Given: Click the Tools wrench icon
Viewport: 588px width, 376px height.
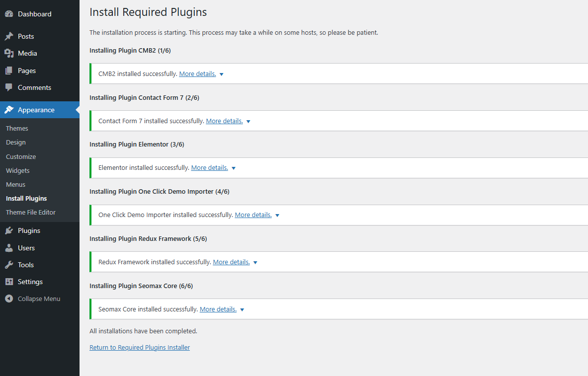Looking at the screenshot, I should tap(9, 265).
